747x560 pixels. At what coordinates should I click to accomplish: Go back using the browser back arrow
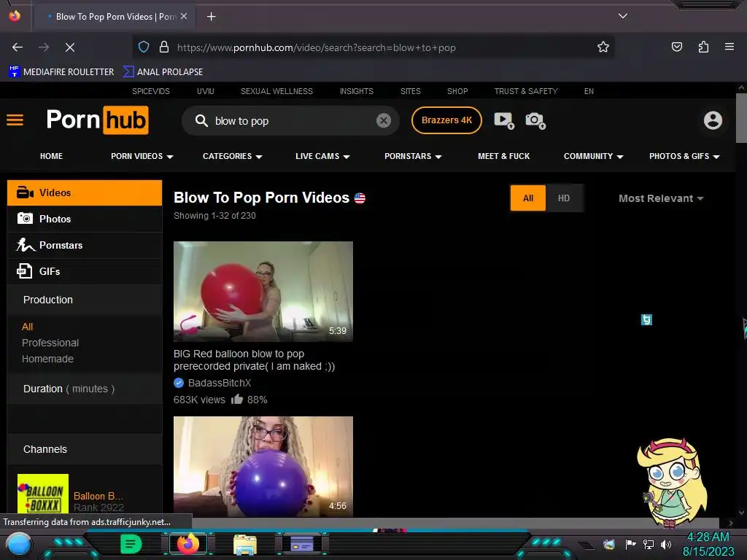coord(18,47)
